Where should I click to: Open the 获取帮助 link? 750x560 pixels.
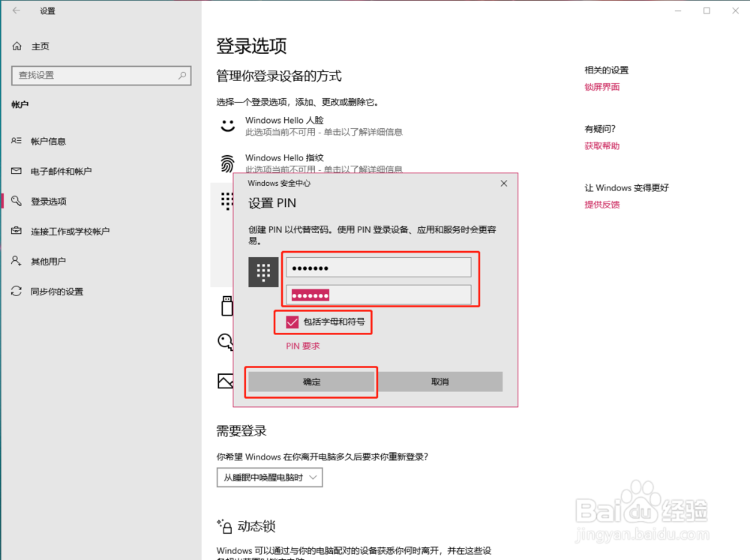(601, 146)
